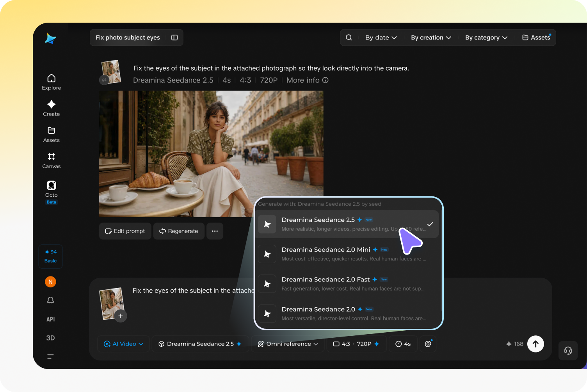The width and height of the screenshot is (587, 392).
Task: Click the reference photo thumbnail in the prompt box
Action: 112,304
